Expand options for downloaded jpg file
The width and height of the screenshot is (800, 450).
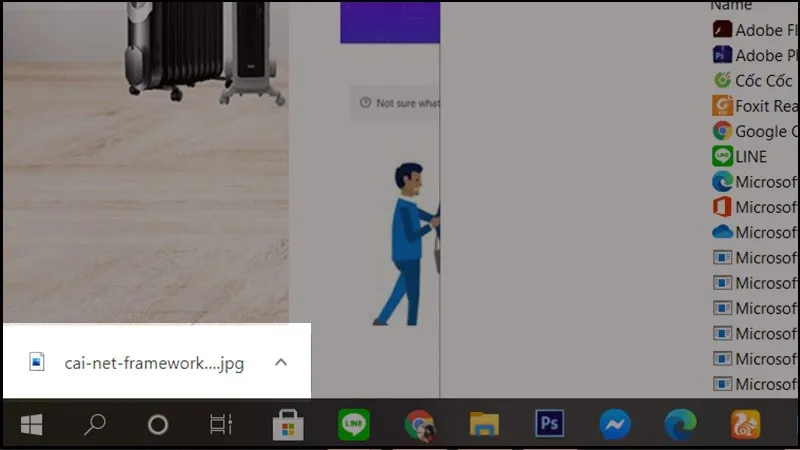click(x=281, y=362)
